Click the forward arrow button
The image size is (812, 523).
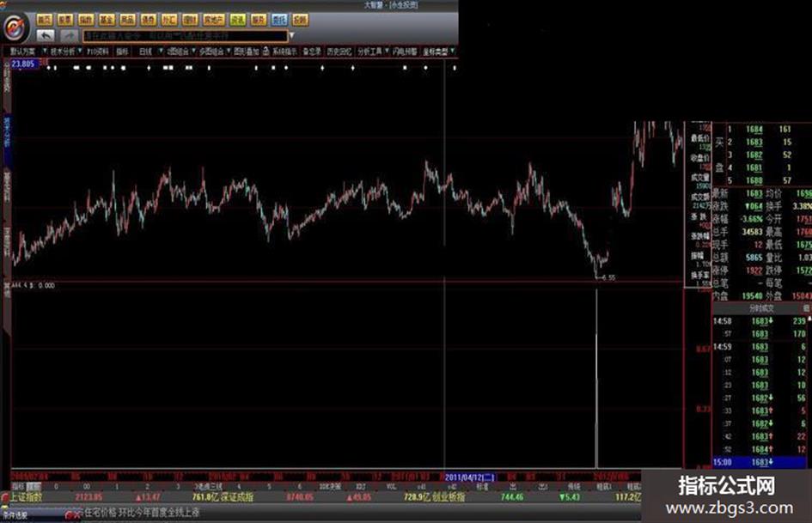click(69, 36)
